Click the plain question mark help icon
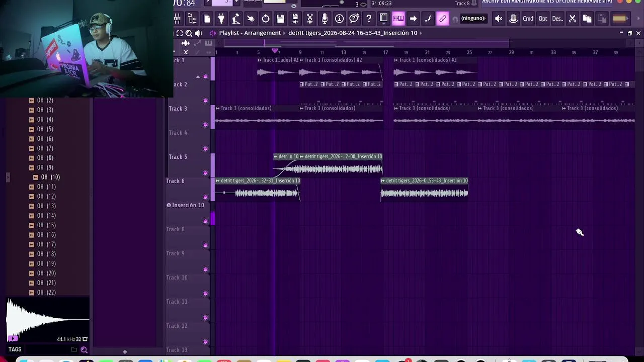644x362 pixels. tap(369, 19)
